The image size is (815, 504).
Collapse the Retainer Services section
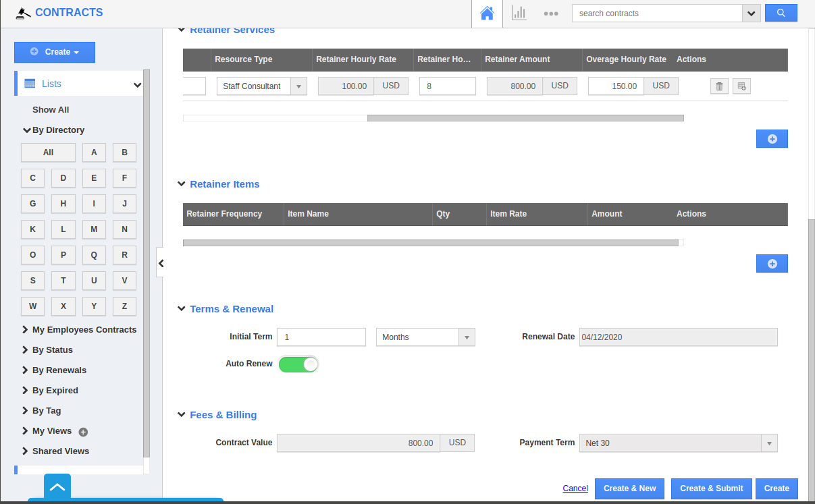point(181,30)
